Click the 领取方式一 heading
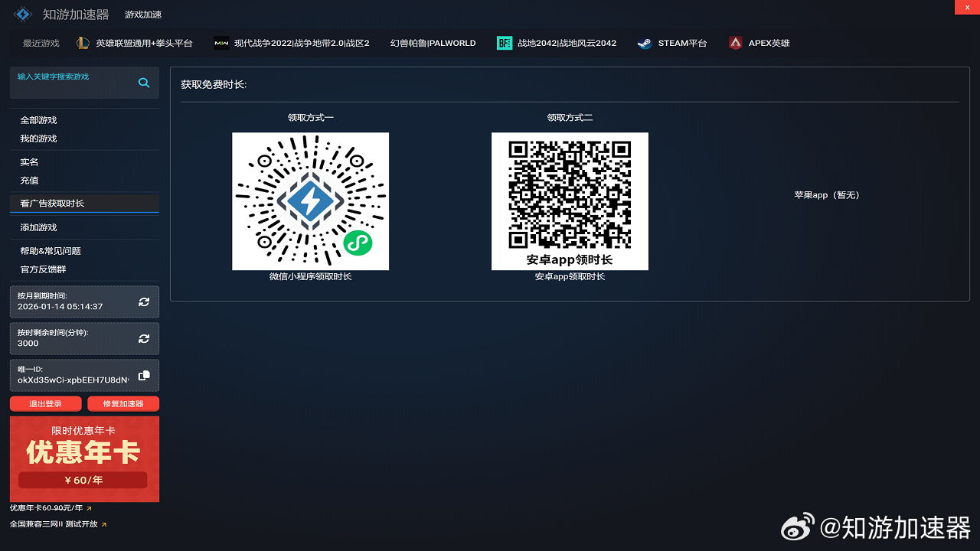Viewport: 980px width, 551px height. pyautogui.click(x=310, y=117)
